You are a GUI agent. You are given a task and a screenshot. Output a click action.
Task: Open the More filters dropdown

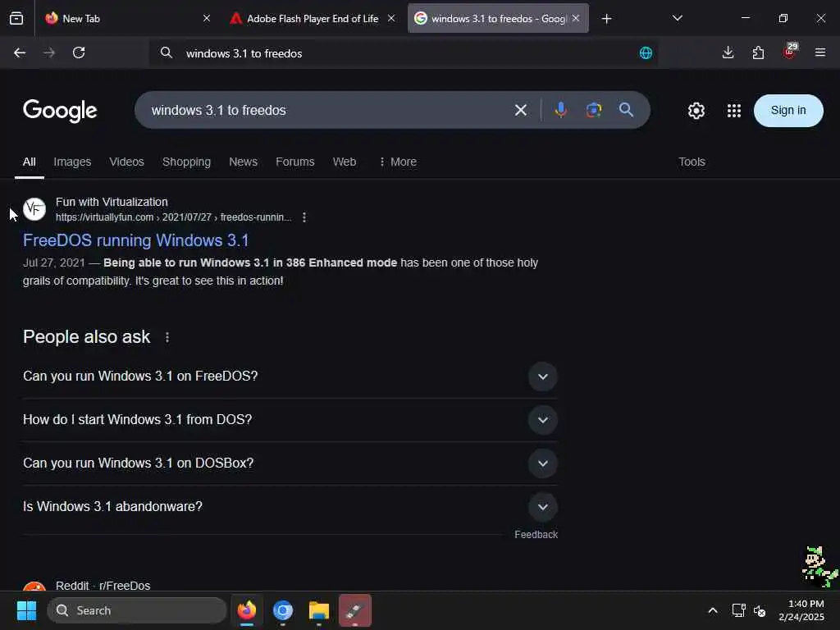(398, 162)
